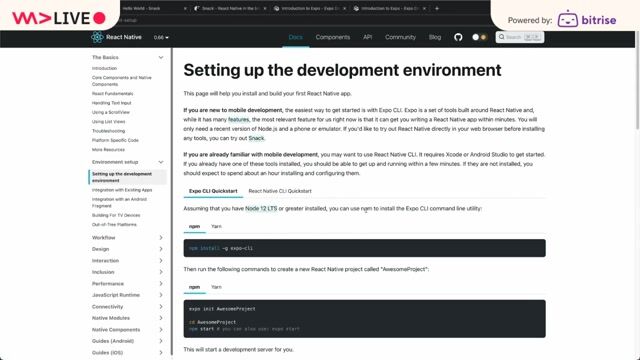The width and height of the screenshot is (640, 360).
Task: Open Integration with an Android Fragment link
Action: click(x=119, y=202)
